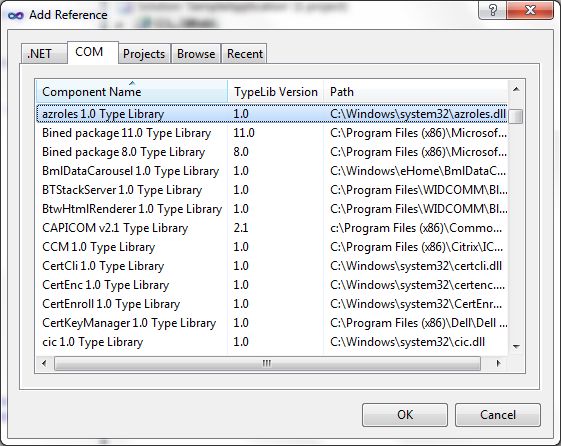Click path C:\Windows\eHome\BmlDataC...

point(418,171)
